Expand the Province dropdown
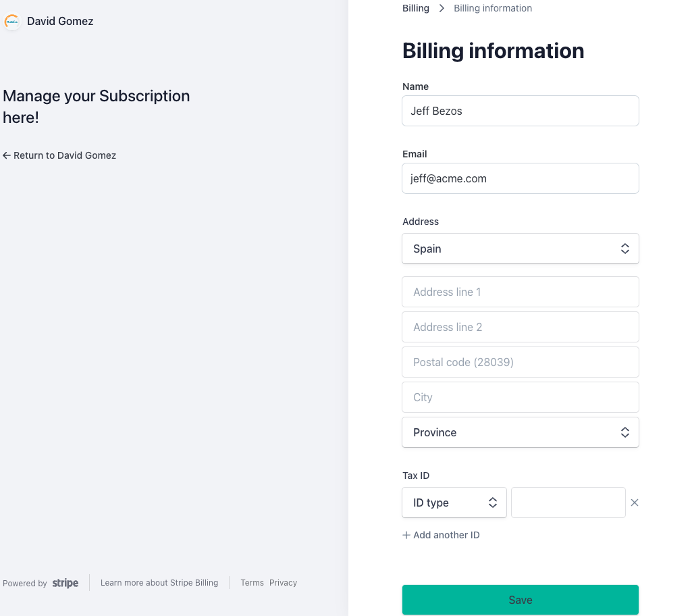Screen dimensions: 692x616 pyautogui.click(x=520, y=432)
